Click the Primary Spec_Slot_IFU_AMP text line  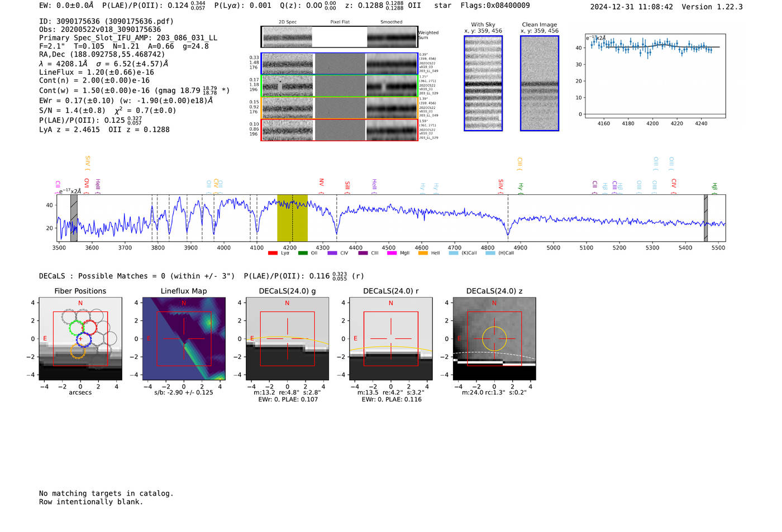(128, 38)
